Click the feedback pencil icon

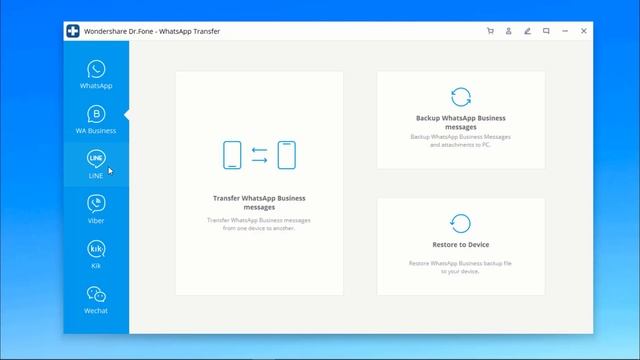pyautogui.click(x=527, y=31)
